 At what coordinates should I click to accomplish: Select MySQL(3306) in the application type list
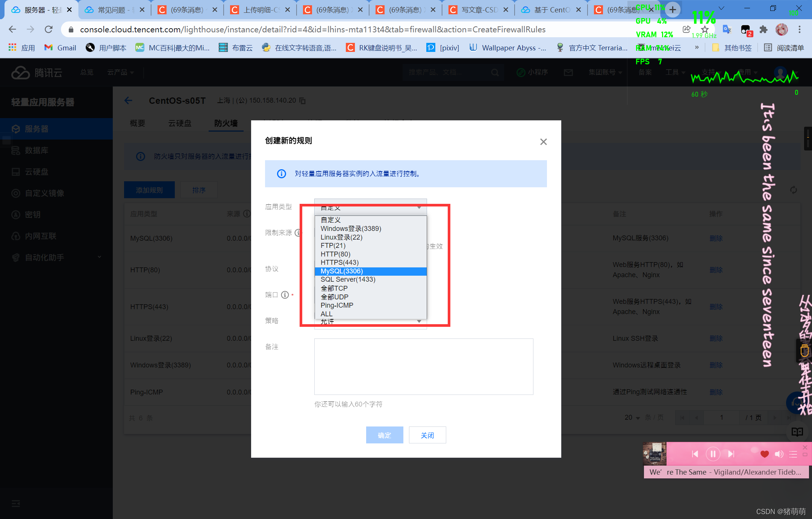tap(341, 271)
